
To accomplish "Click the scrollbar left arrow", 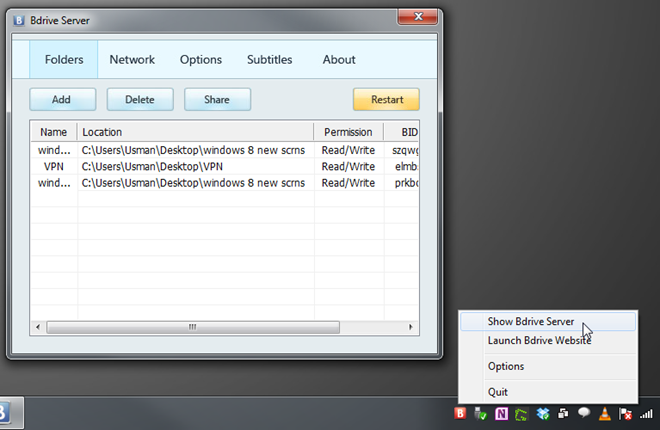I will (x=38, y=327).
